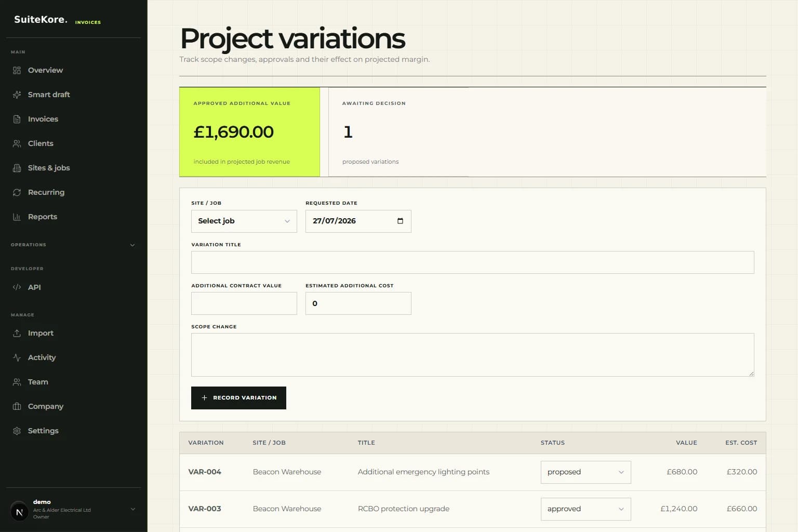Screen dimensions: 798x532
Task: Open the Company link
Action: click(73, 406)
